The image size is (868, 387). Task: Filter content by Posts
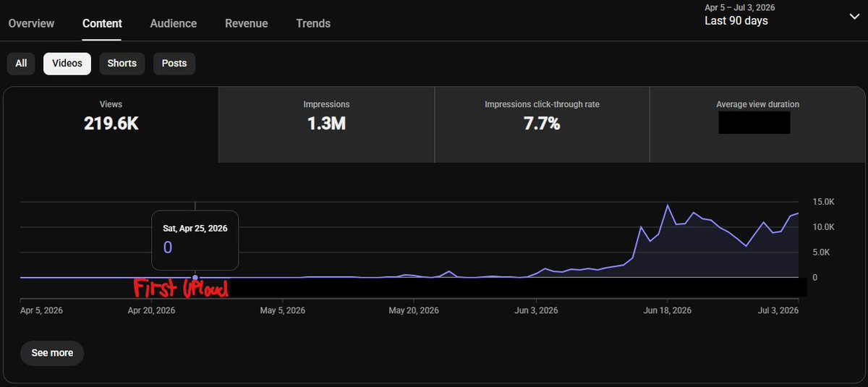(x=174, y=63)
